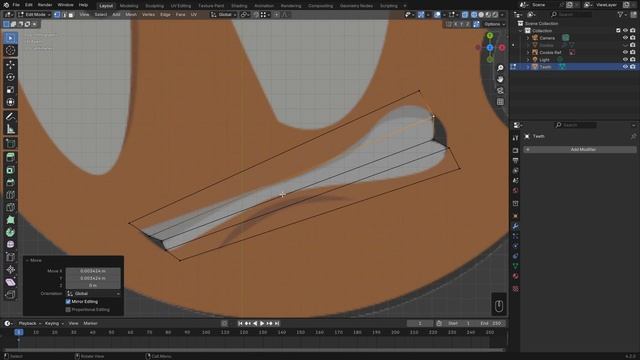The height and width of the screenshot is (360, 640).
Task: Toggle the camera view icon
Action: 500,91
